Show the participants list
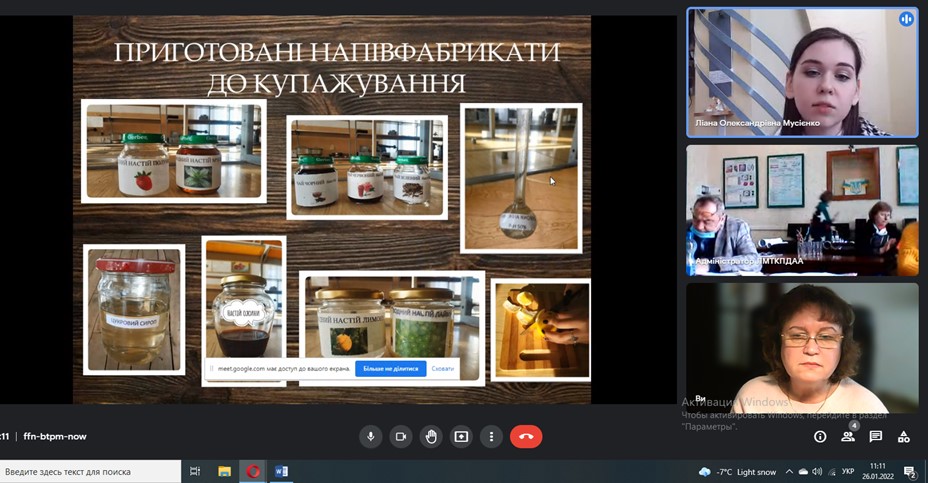The image size is (928, 483). click(x=848, y=437)
